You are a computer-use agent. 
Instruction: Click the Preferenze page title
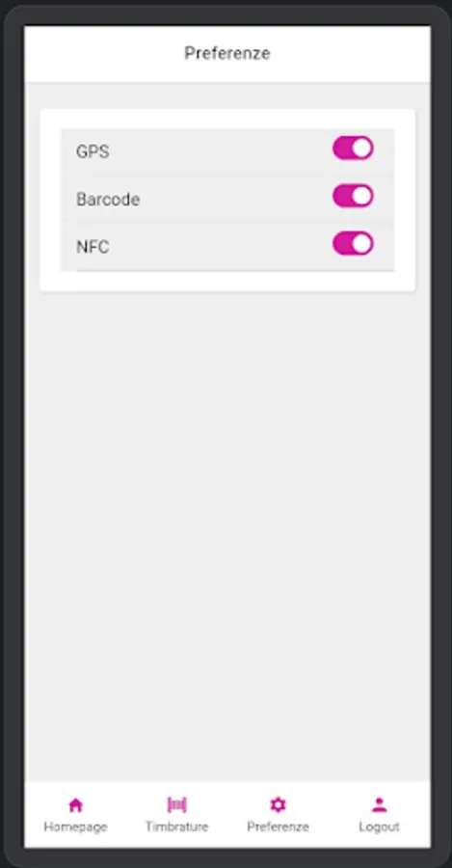227,53
